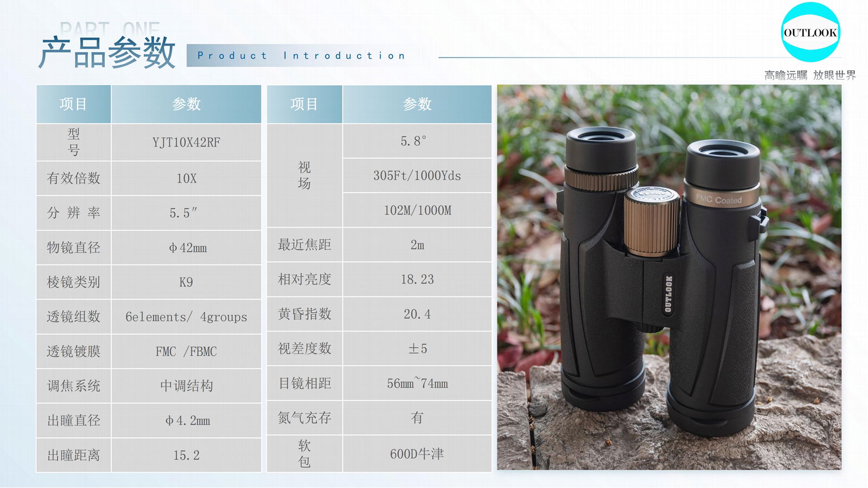Click the '最近焦距' label cell
Image resolution: width=868 pixels, height=488 pixels.
pos(304,245)
